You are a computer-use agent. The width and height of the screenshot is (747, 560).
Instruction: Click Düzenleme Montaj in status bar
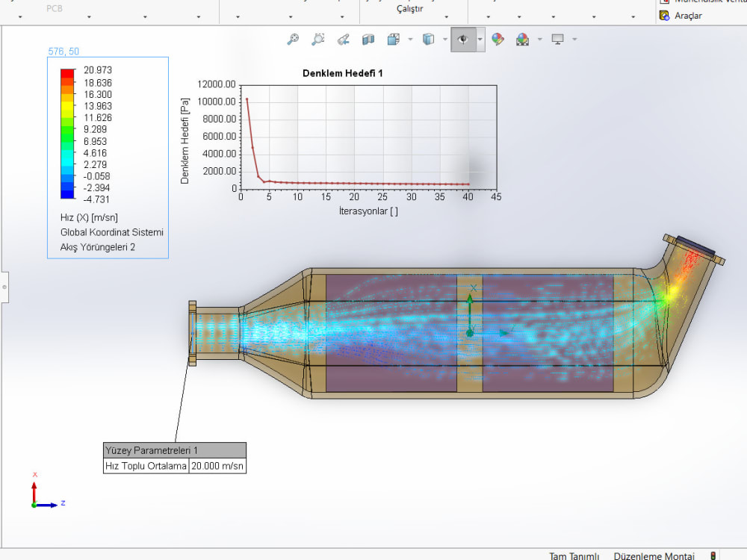click(x=654, y=556)
